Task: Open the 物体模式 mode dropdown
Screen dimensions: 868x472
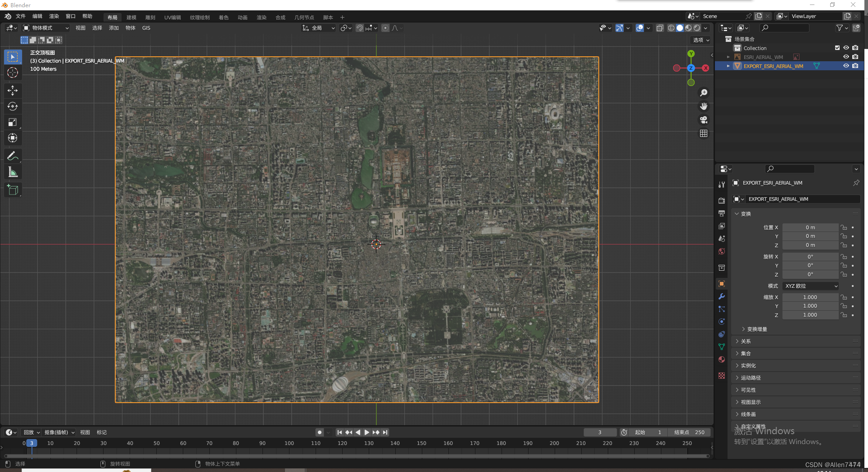Action: (46, 28)
